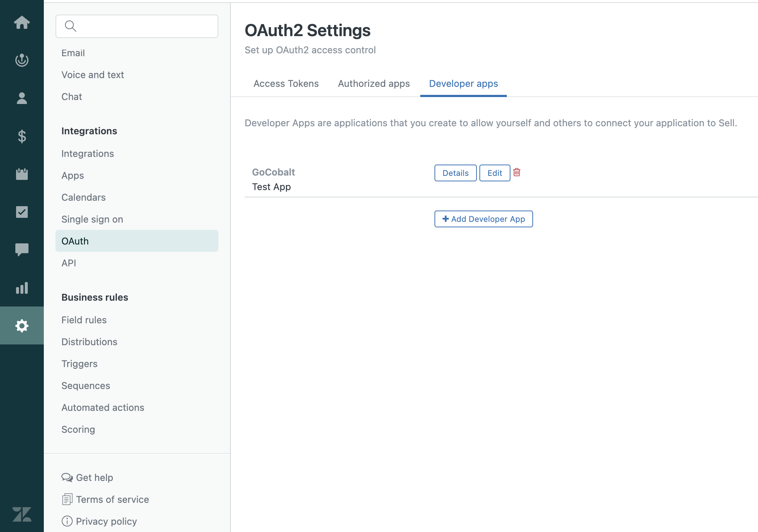Image resolution: width=758 pixels, height=532 pixels.
Task: Select Single sign on in the settings menu
Action: click(x=92, y=219)
